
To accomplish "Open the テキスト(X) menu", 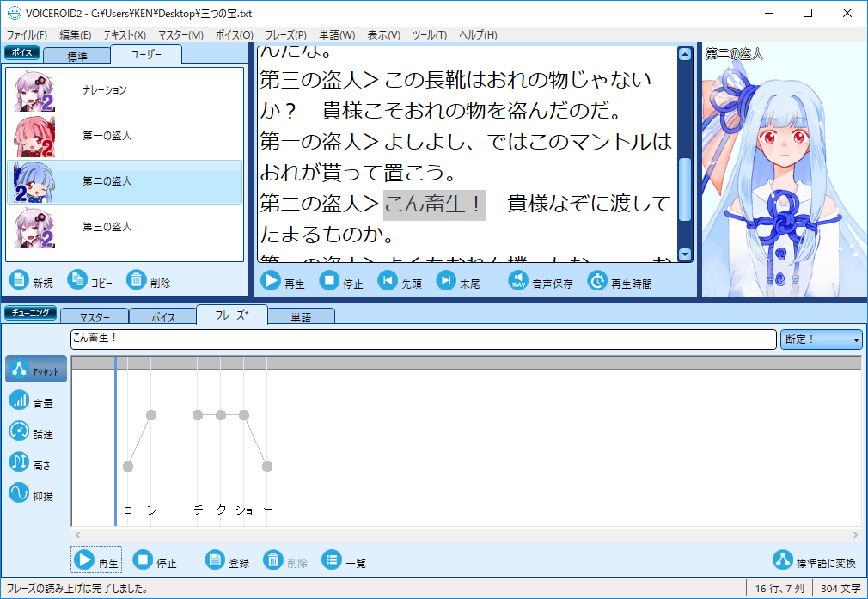I will [x=125, y=35].
